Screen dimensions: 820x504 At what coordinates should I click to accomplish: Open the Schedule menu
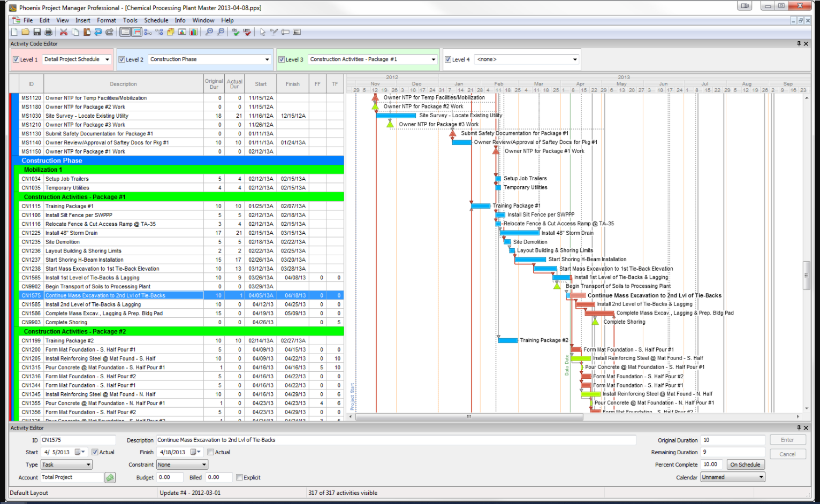tap(156, 20)
